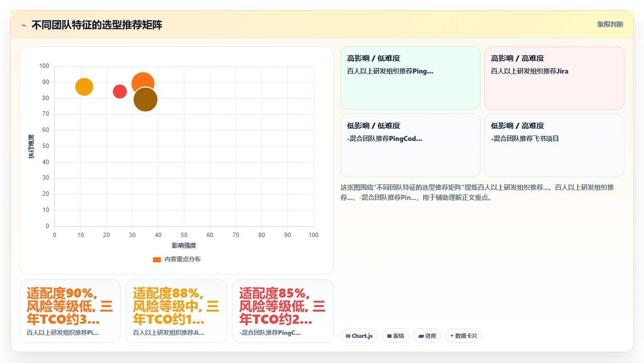
Task: Click caption -混合团队推荐PingC… under 85% card
Action: [x=270, y=333]
